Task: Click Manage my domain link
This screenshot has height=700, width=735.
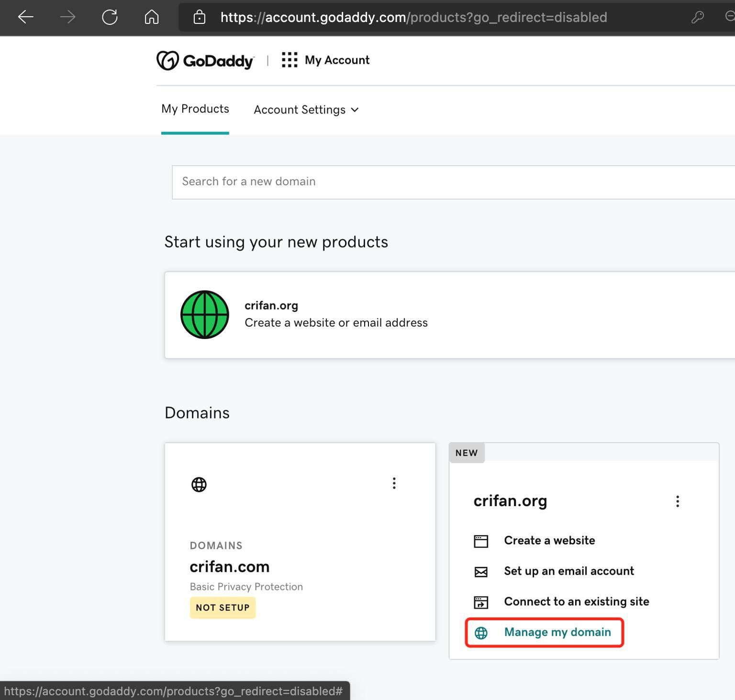Action: 557,632
